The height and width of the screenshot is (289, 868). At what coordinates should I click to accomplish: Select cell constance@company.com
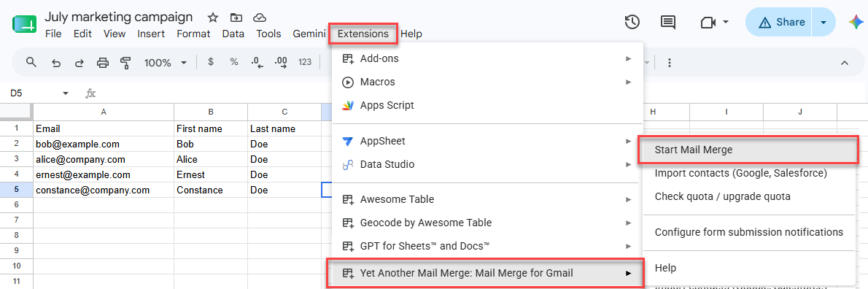[x=104, y=190]
